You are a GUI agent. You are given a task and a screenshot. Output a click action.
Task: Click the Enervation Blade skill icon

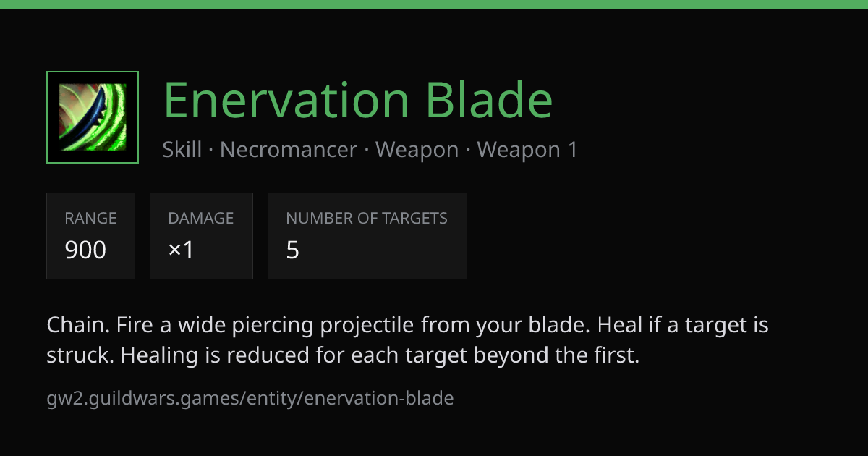93,117
